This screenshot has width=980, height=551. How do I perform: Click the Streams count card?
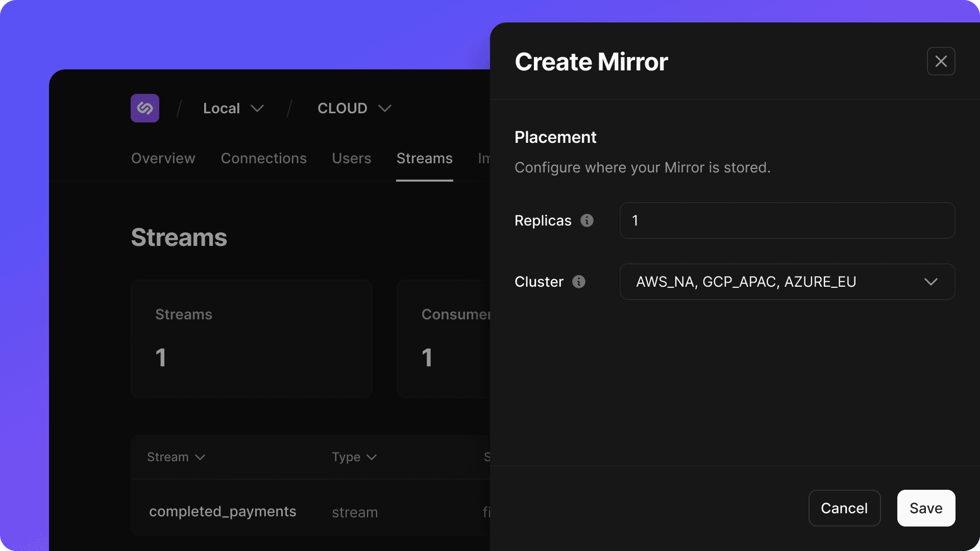point(251,338)
